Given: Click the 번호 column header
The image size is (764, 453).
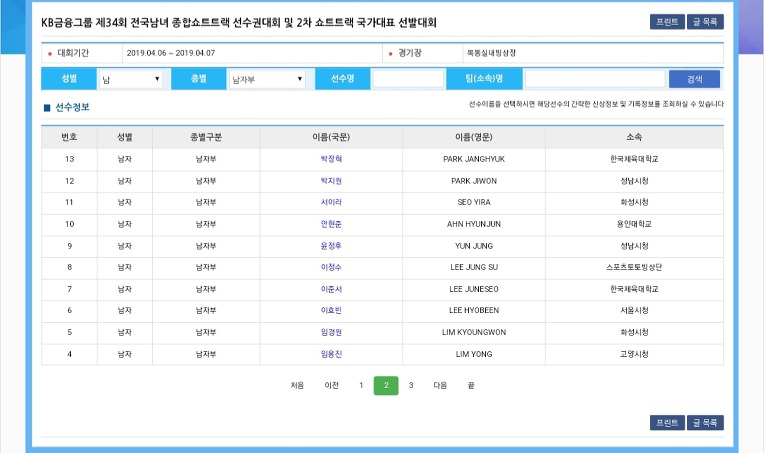Looking at the screenshot, I should coord(69,137).
